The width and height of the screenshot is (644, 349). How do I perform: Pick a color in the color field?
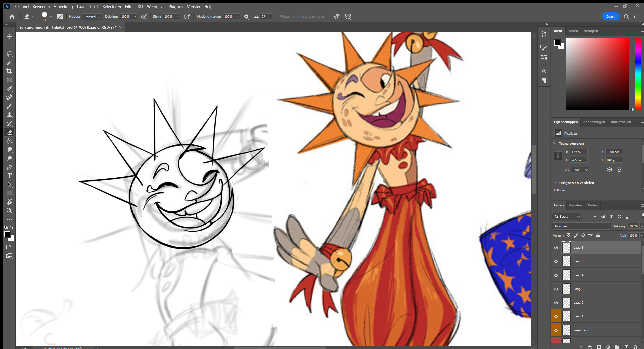click(x=597, y=74)
